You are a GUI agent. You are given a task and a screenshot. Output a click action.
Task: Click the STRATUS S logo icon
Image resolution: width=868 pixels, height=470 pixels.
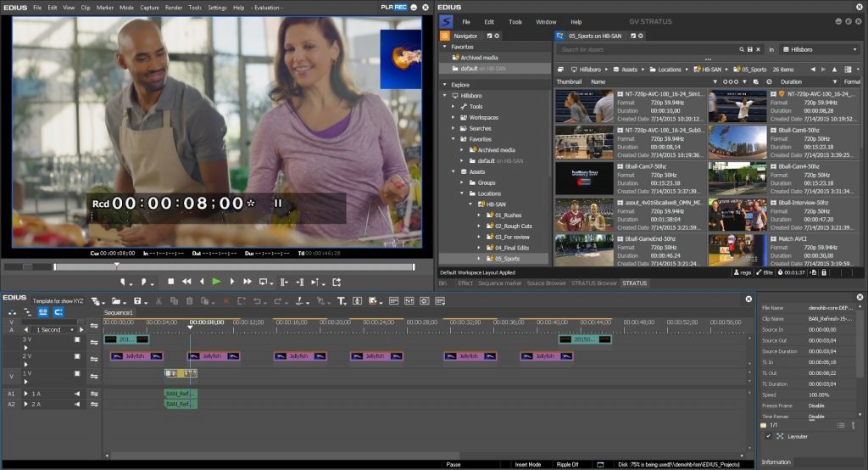pos(446,21)
